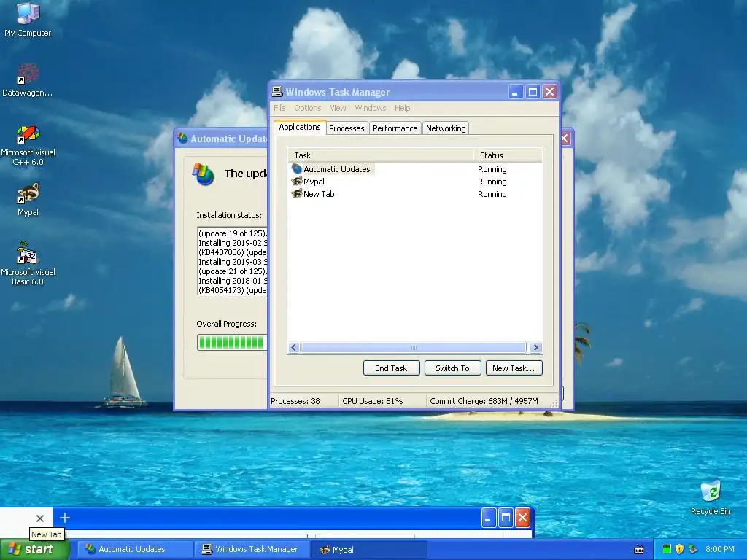Click the Switch To button
Screen dimensions: 747x560
pyautogui.click(x=452, y=368)
